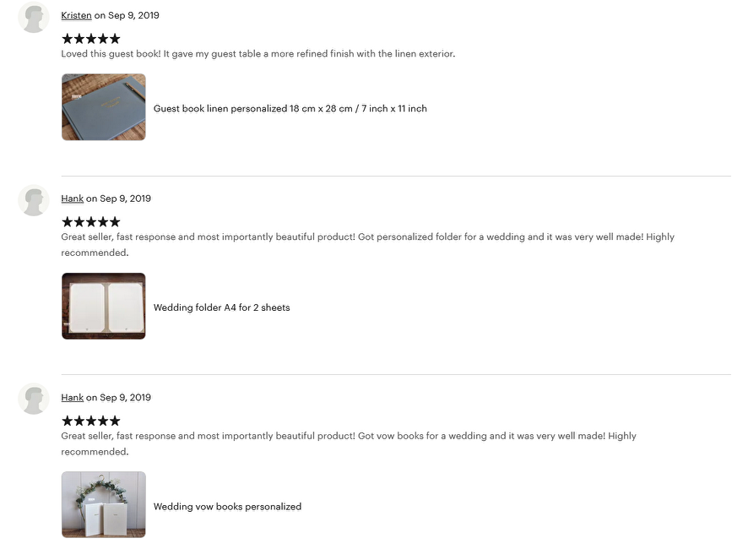Open the blue linen guest book thumbnail

pyautogui.click(x=104, y=106)
